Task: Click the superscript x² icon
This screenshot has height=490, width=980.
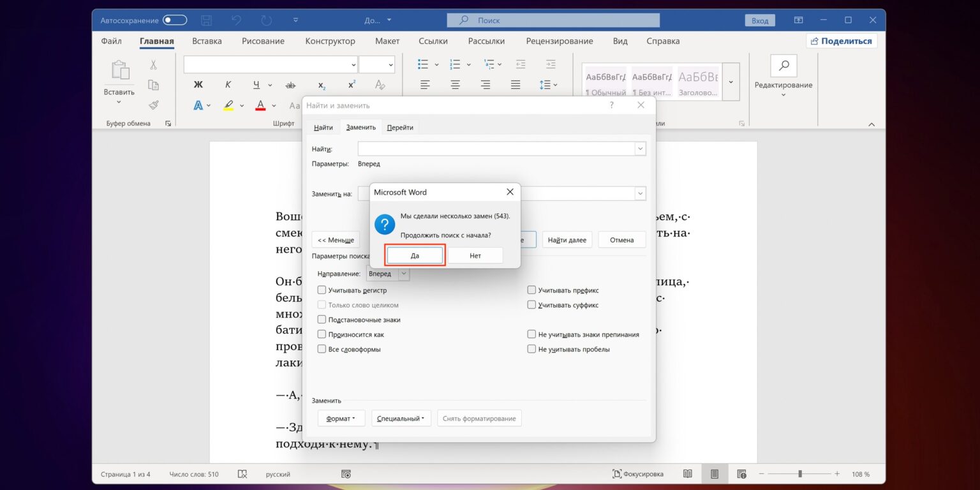Action: (x=352, y=85)
